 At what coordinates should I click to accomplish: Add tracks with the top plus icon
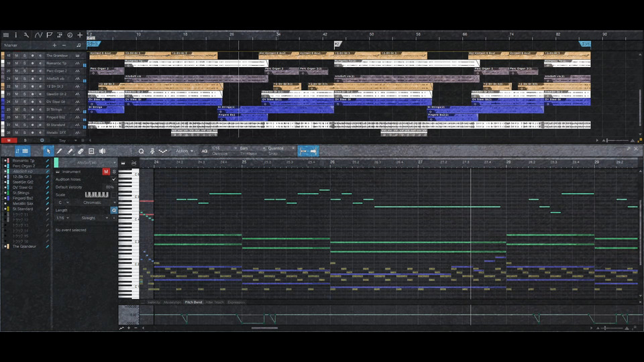(x=80, y=36)
